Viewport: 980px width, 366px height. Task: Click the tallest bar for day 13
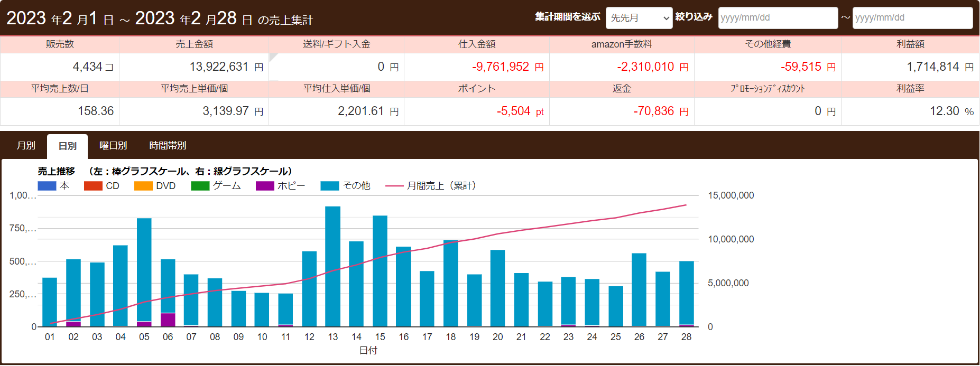click(x=332, y=264)
